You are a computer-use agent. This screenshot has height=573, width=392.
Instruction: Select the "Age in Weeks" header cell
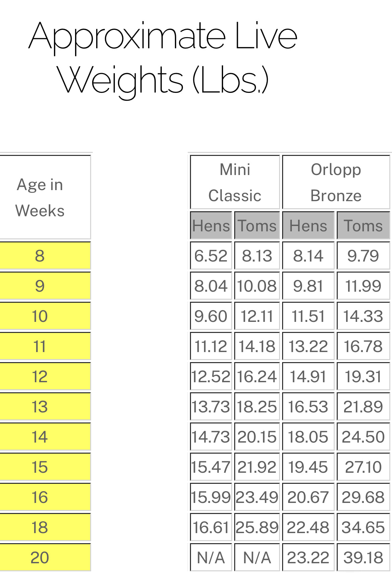(40, 197)
